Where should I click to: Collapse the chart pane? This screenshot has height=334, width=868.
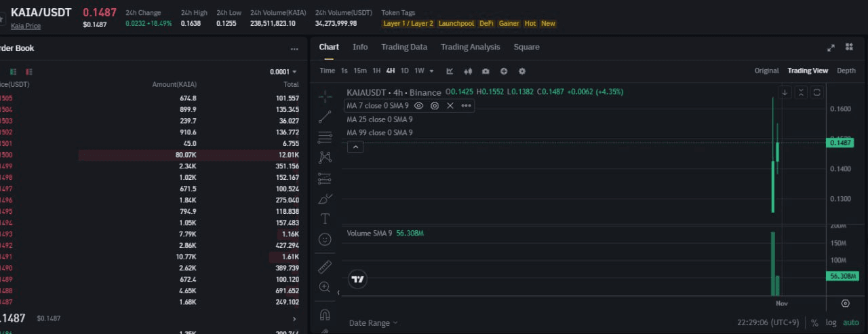point(801,92)
